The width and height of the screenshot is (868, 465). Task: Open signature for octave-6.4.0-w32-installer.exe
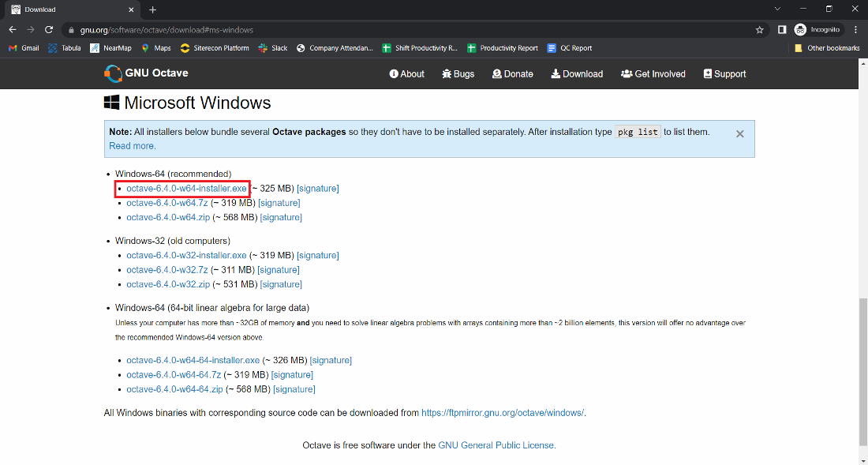point(318,256)
